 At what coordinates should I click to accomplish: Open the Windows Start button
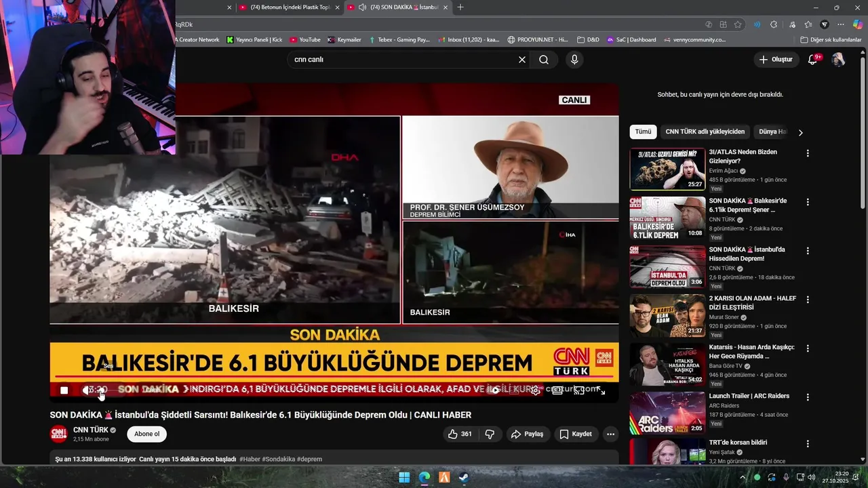[404, 477]
